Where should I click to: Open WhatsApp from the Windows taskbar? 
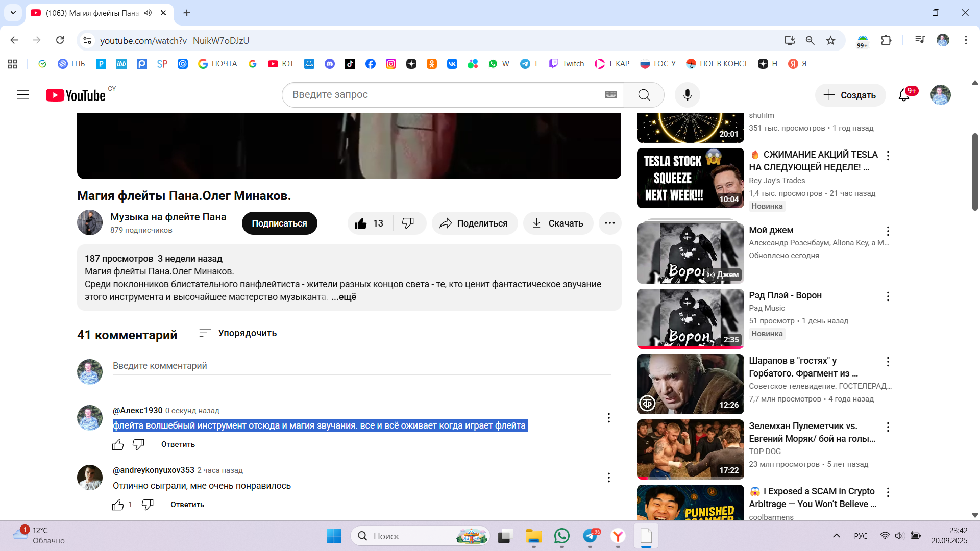pyautogui.click(x=561, y=536)
